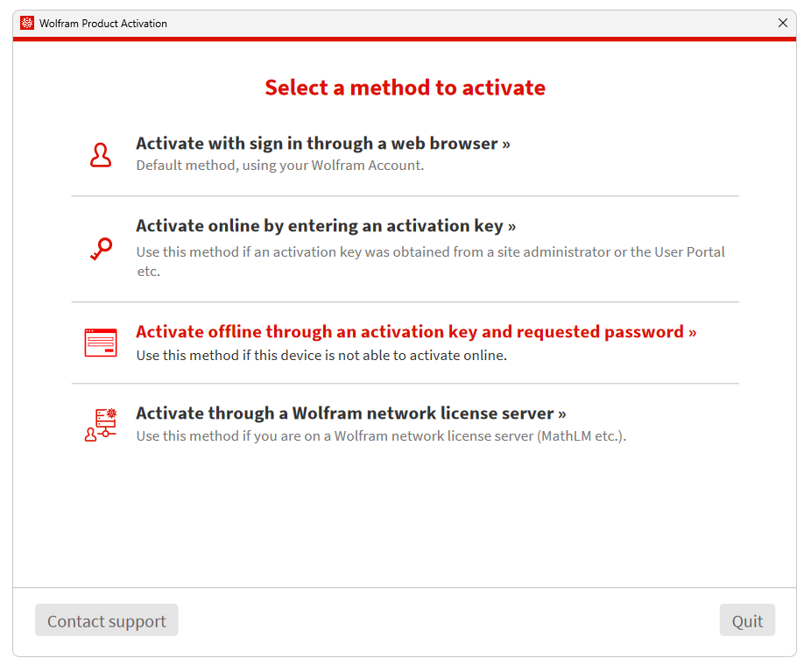Click the user account sign-in icon
Screen dimensions: 811x672
(x=101, y=155)
